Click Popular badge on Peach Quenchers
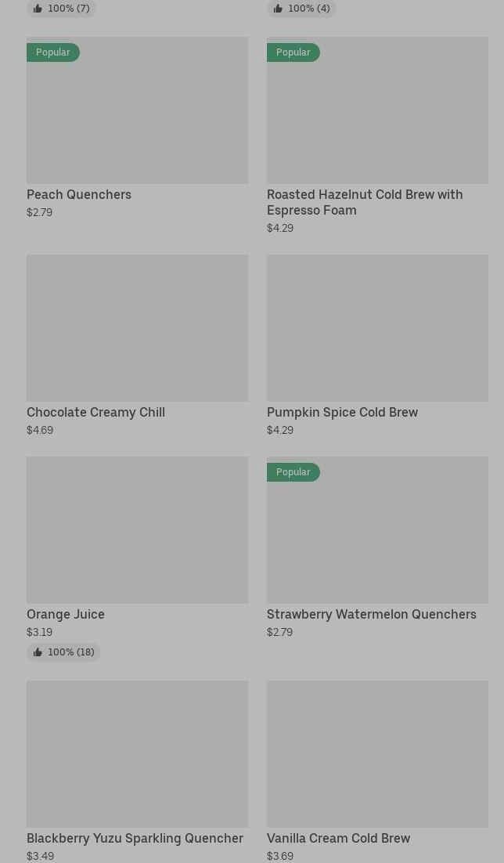This screenshot has width=504, height=863. tap(53, 52)
